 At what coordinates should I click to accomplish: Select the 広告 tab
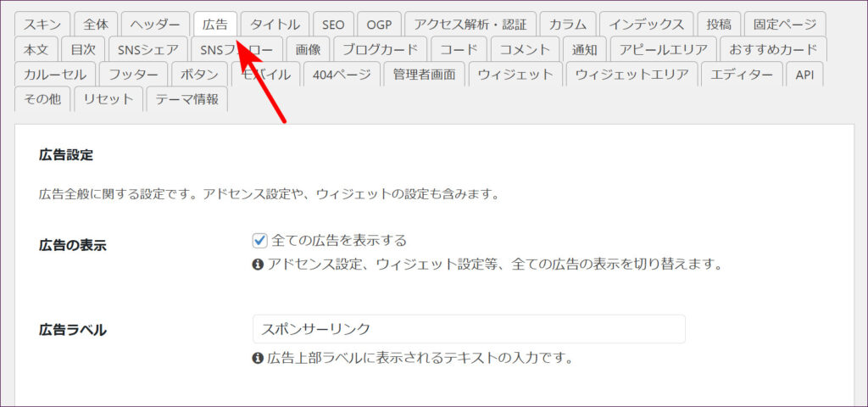[x=215, y=25]
